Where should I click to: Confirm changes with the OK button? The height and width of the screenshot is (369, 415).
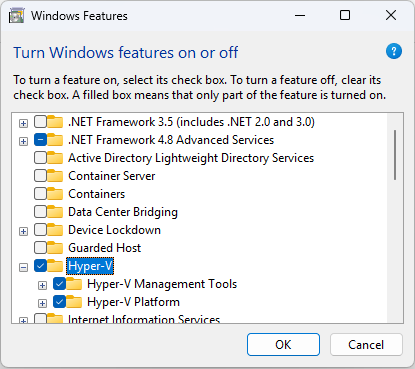click(x=283, y=344)
